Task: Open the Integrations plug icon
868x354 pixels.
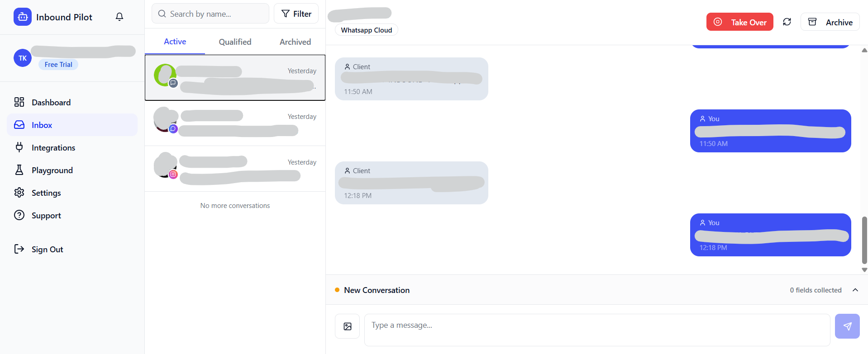Action: [19, 147]
